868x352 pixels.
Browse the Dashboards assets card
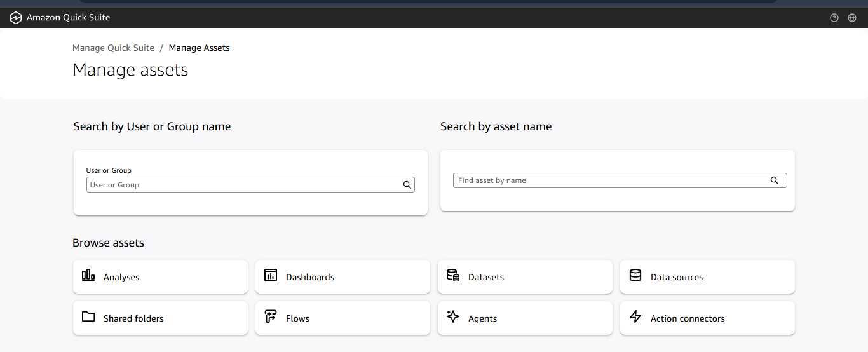click(x=342, y=276)
